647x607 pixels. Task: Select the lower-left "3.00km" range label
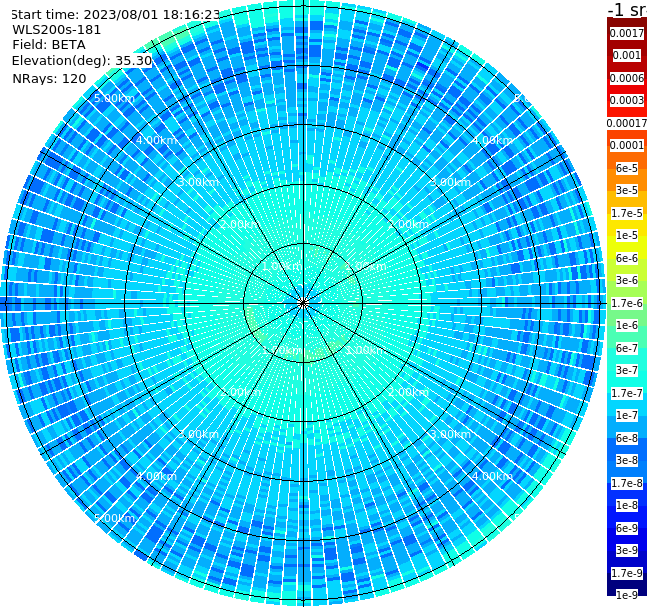(198, 434)
